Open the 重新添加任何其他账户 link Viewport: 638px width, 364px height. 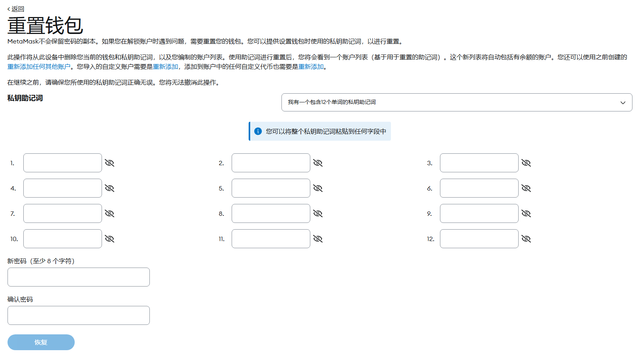point(39,67)
